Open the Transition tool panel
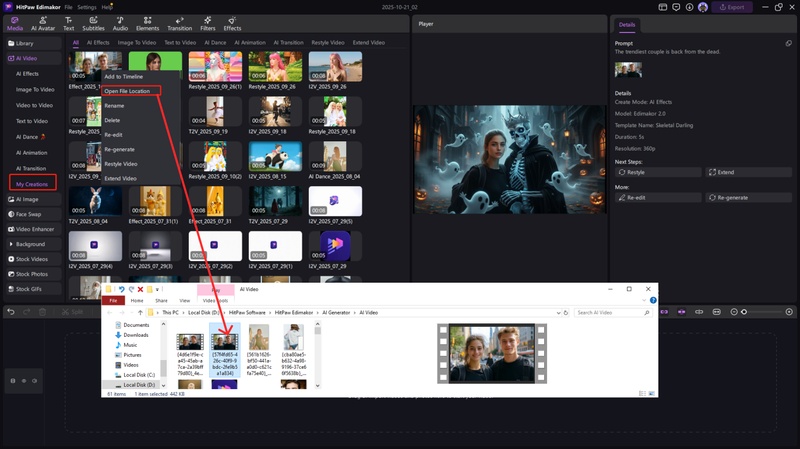The image size is (800, 449). pos(179,23)
